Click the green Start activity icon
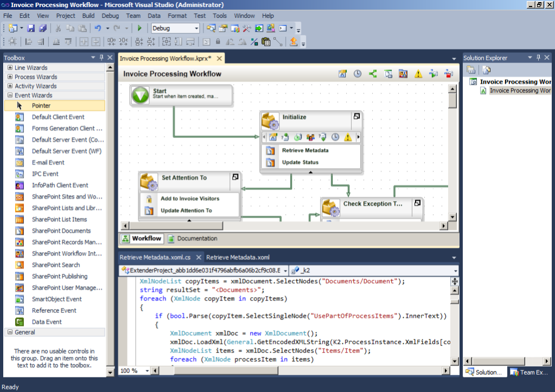The height and width of the screenshot is (392, 555). pyautogui.click(x=140, y=95)
